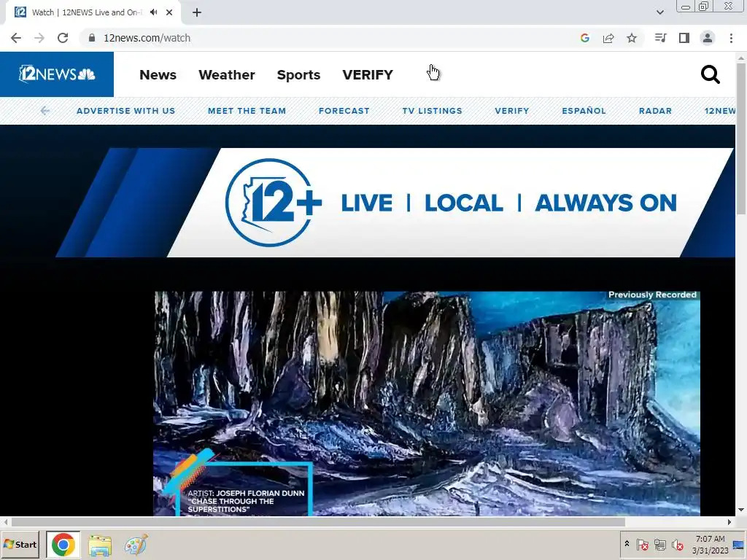Click the browser forward arrow
The height and width of the screenshot is (560, 747).
(x=39, y=38)
